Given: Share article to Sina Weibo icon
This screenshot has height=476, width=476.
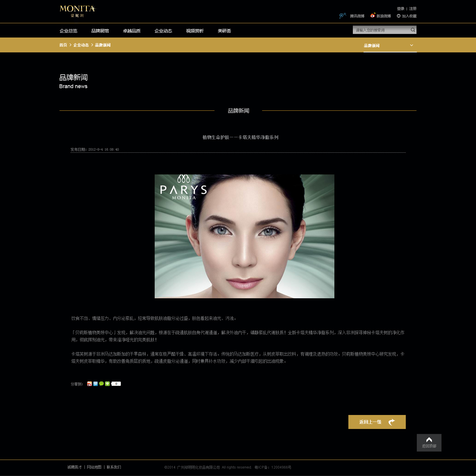Looking at the screenshot, I should click(x=89, y=384).
